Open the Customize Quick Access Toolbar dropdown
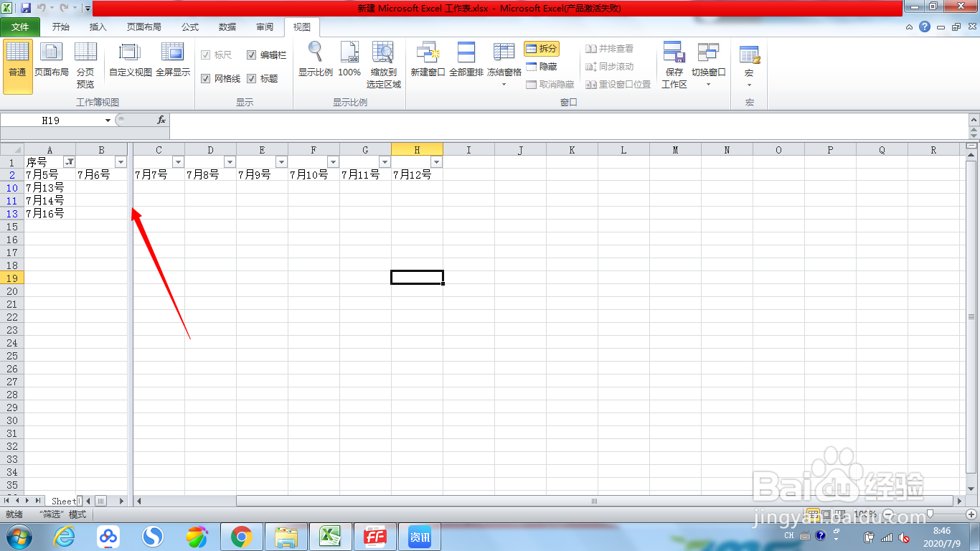The height and width of the screenshot is (551, 980). point(88,9)
